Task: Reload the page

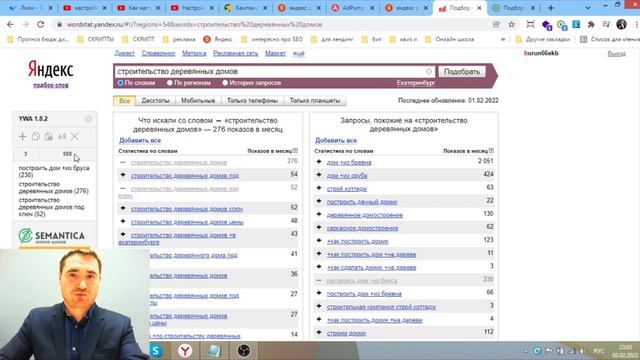Action: pyautogui.click(x=40, y=24)
